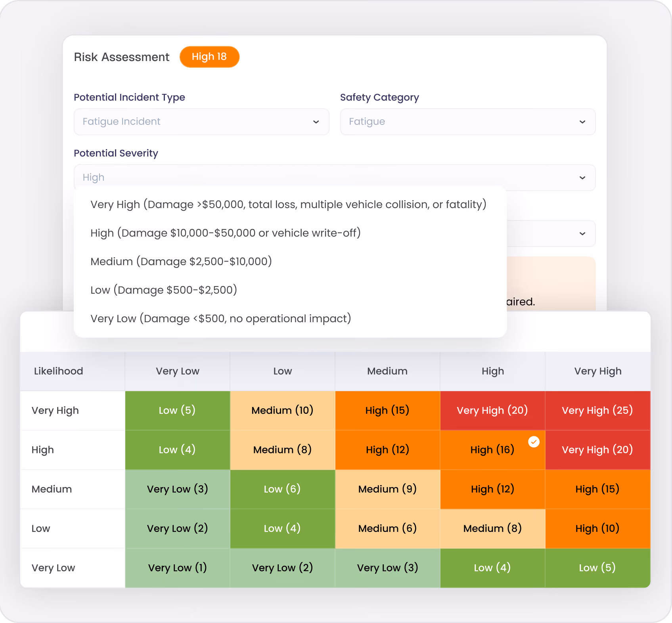672x623 pixels.
Task: Click Very Low (2) in Very Low row
Action: [282, 568]
